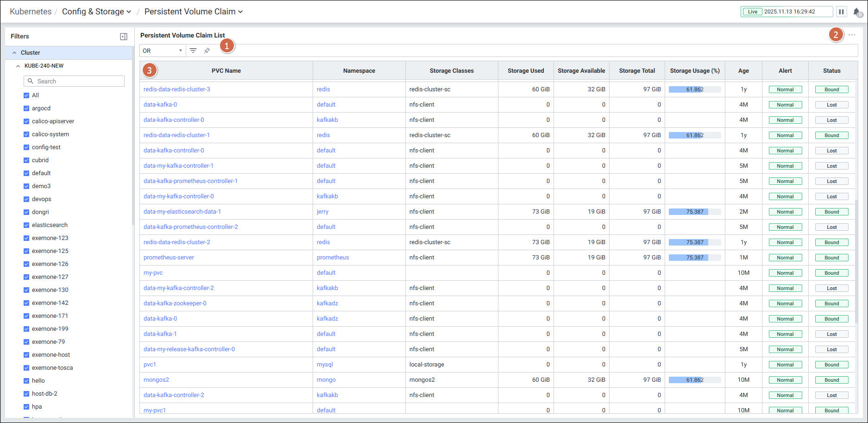Open the jerry namespace link
Screen dimensions: 868x423
pos(322,212)
